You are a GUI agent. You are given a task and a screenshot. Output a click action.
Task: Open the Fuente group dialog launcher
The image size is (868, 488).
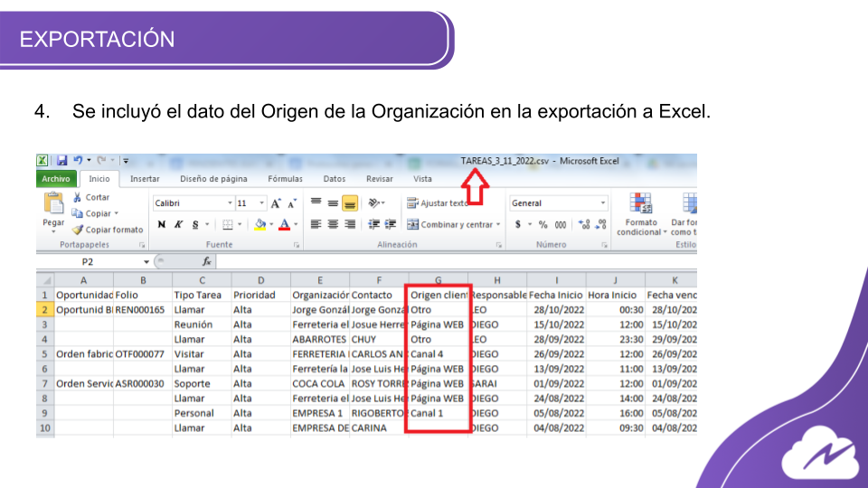coord(297,245)
